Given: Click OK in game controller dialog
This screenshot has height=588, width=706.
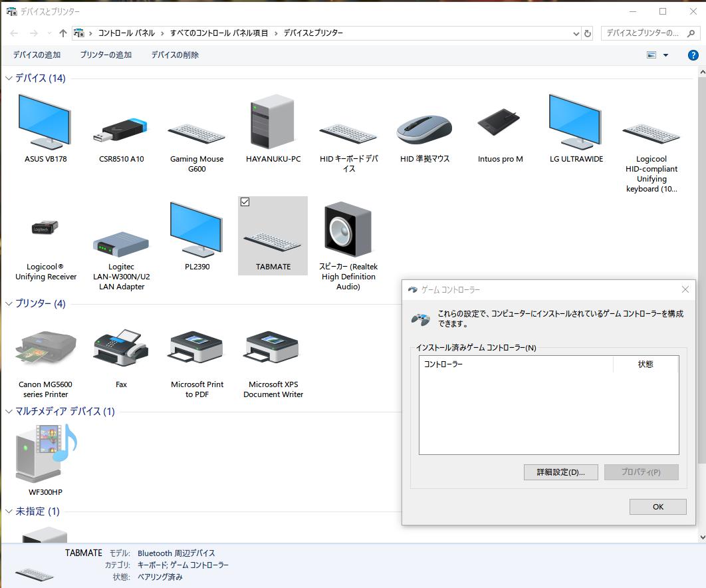Looking at the screenshot, I should coord(658,506).
